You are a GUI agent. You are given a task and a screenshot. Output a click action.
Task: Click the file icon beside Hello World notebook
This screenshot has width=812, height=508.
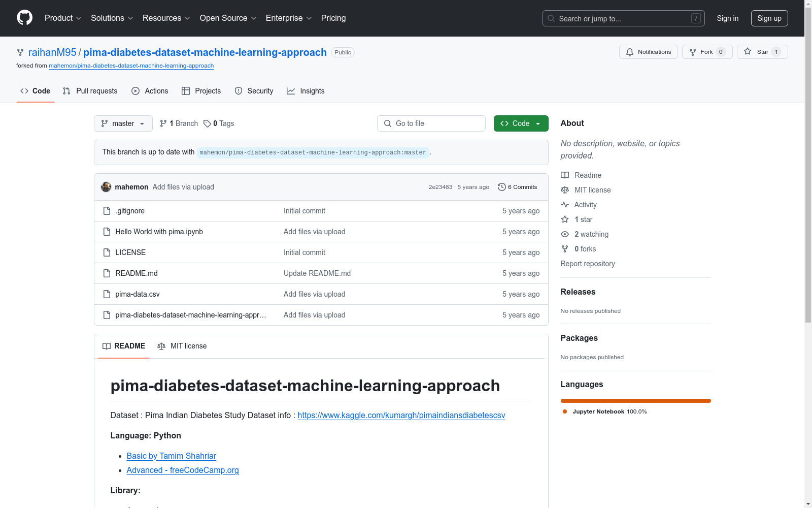coord(107,232)
